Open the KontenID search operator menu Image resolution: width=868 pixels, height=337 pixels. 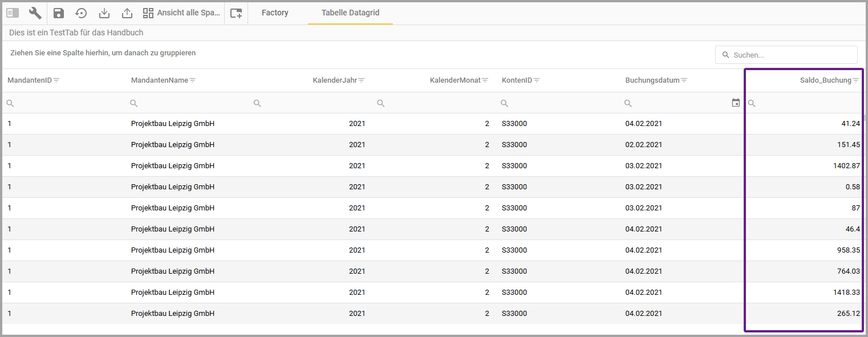point(504,103)
